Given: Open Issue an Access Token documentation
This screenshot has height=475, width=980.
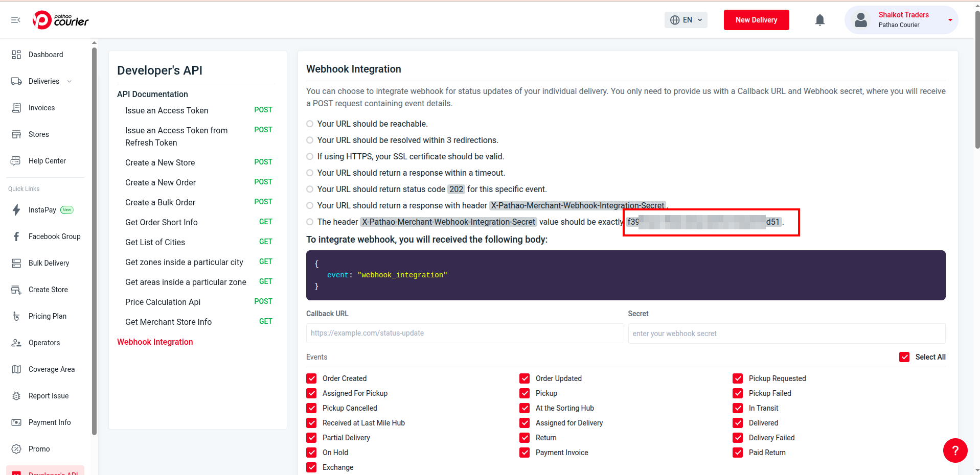Looking at the screenshot, I should (x=167, y=110).
